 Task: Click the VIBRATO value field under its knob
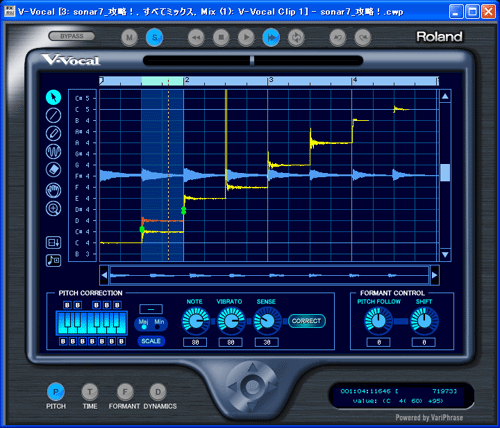(x=231, y=342)
